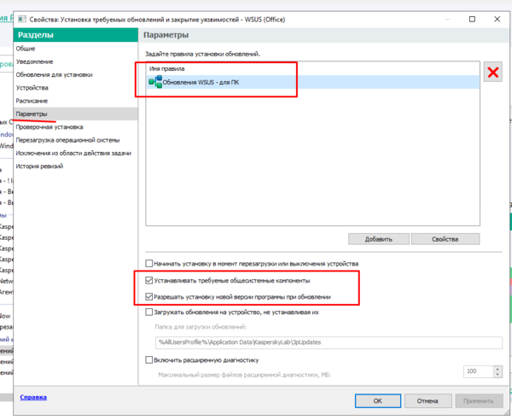Enable 'Включить расширенную диагностику' checkbox

148,360
